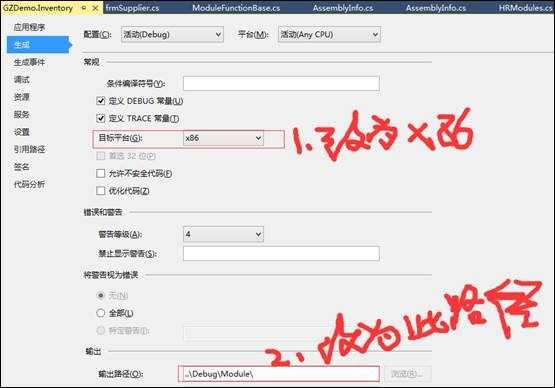Viewport: 555px width, 388px height.
Task: Click the 输出路径(O) label
Action: [x=120, y=374]
